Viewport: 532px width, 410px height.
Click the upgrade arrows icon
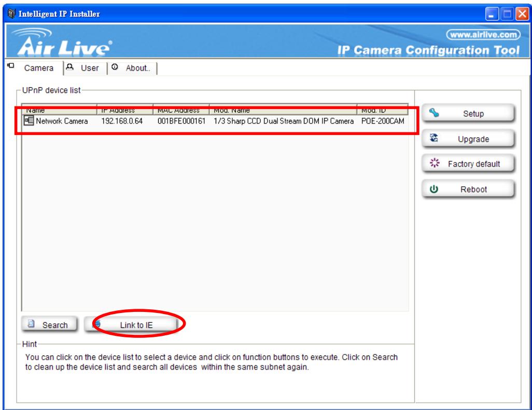click(x=434, y=138)
